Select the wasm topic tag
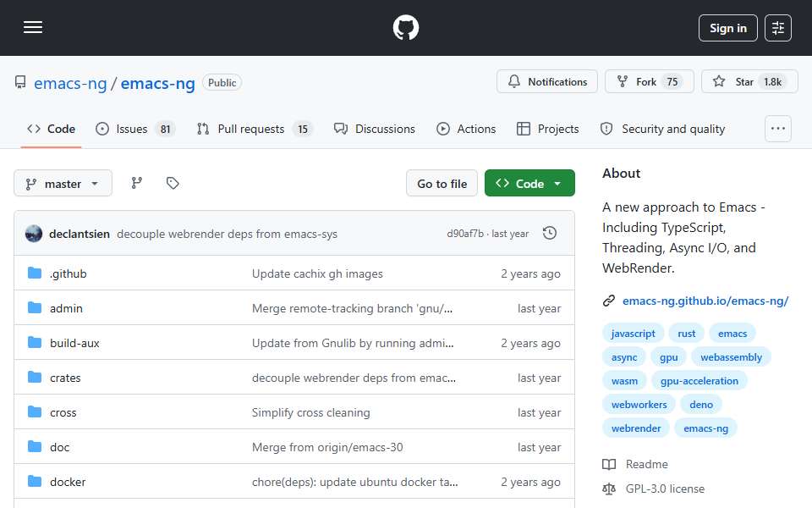 [x=624, y=381]
